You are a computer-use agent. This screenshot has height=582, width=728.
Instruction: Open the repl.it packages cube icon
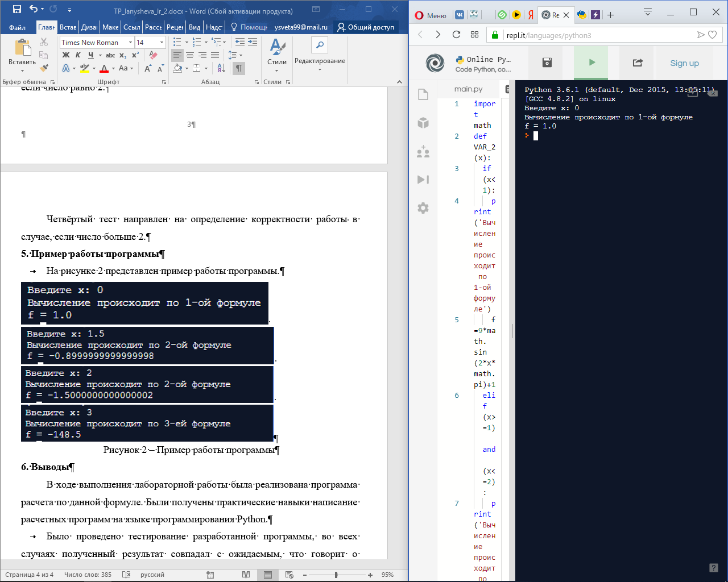point(423,123)
